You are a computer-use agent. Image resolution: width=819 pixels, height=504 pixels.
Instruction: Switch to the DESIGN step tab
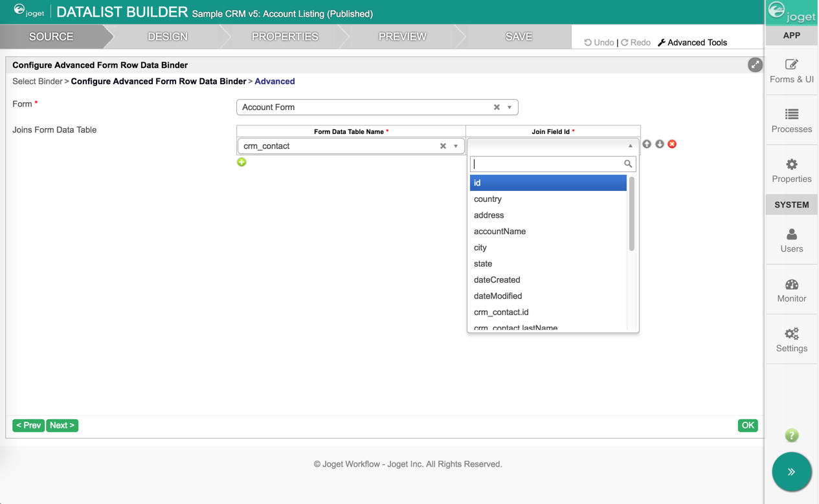(x=168, y=37)
